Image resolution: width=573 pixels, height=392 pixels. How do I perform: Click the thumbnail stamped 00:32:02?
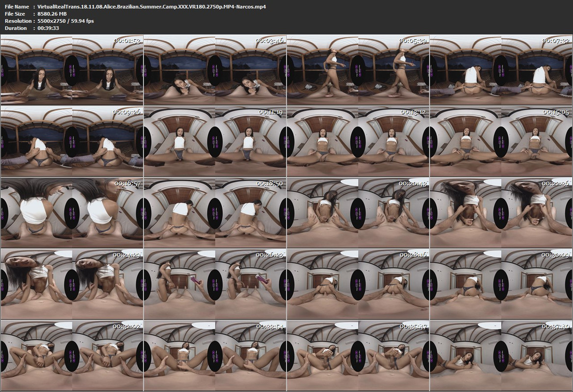point(72,356)
